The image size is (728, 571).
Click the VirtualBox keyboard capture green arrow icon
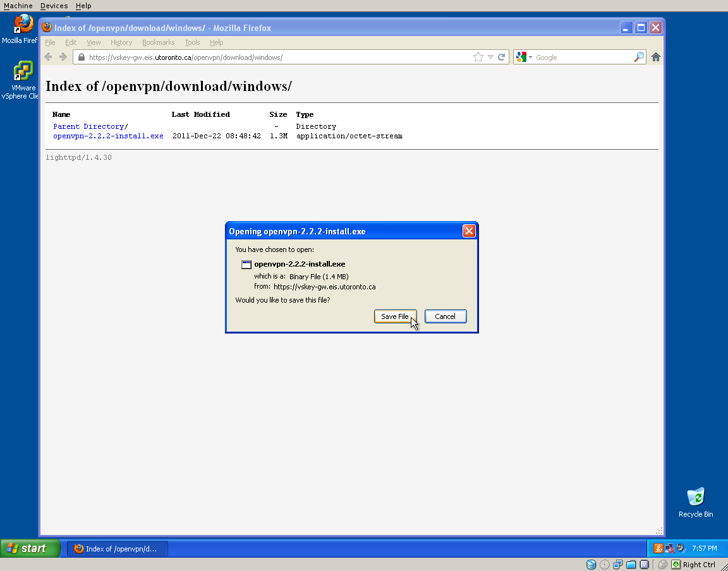coord(676,565)
